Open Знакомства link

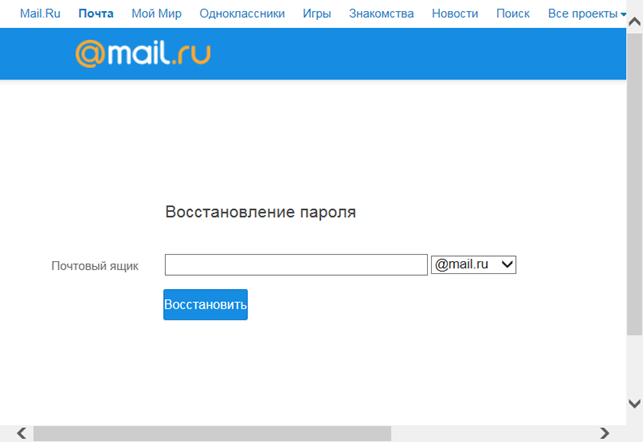pos(381,14)
